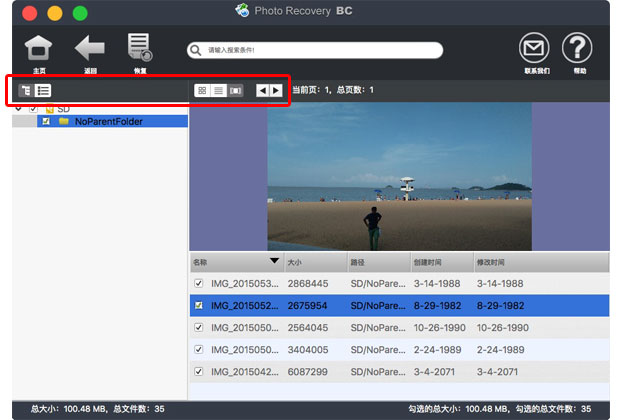This screenshot has width=620, height=420.
Task: Toggle the SD root checkbox
Action: coord(33,109)
